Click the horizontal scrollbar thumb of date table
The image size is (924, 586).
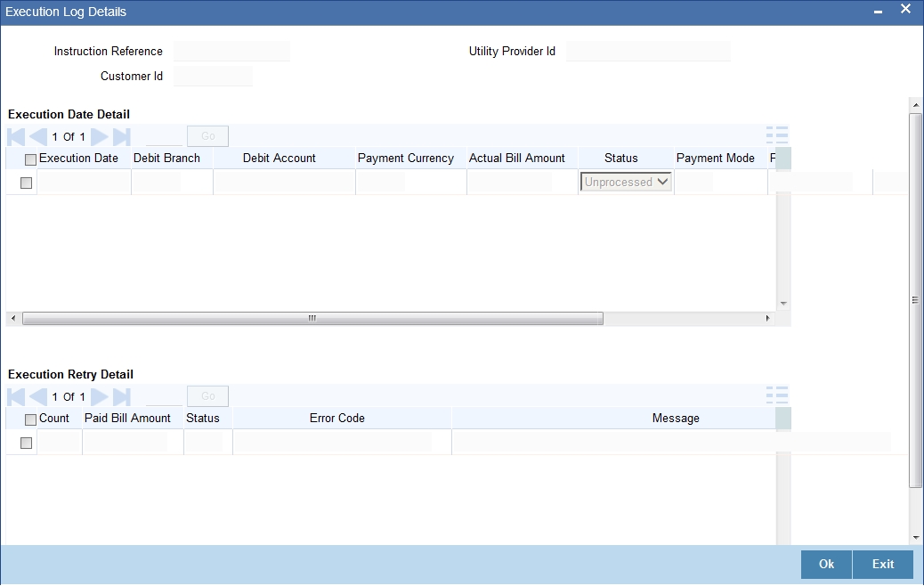coord(312,318)
